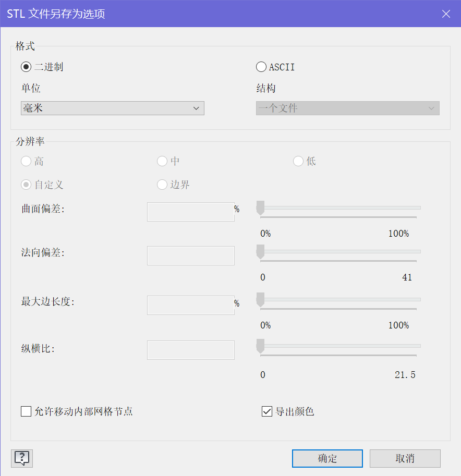
Task: Select the 低 resolution option
Action: tap(298, 161)
